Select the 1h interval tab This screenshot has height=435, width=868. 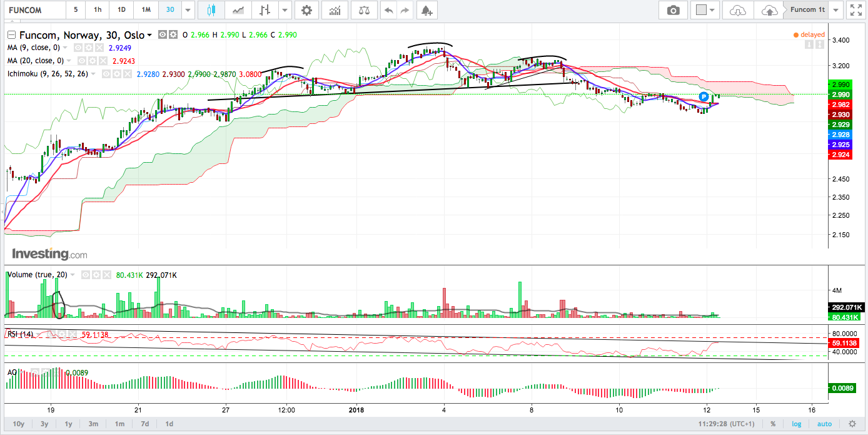pos(98,10)
